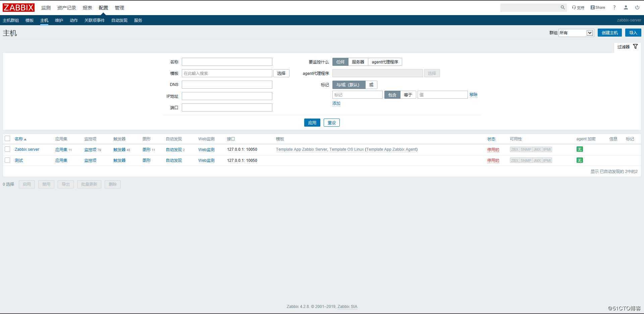This screenshot has width=644, height=314.
Task: Open the 报表 top menu
Action: coord(87,8)
